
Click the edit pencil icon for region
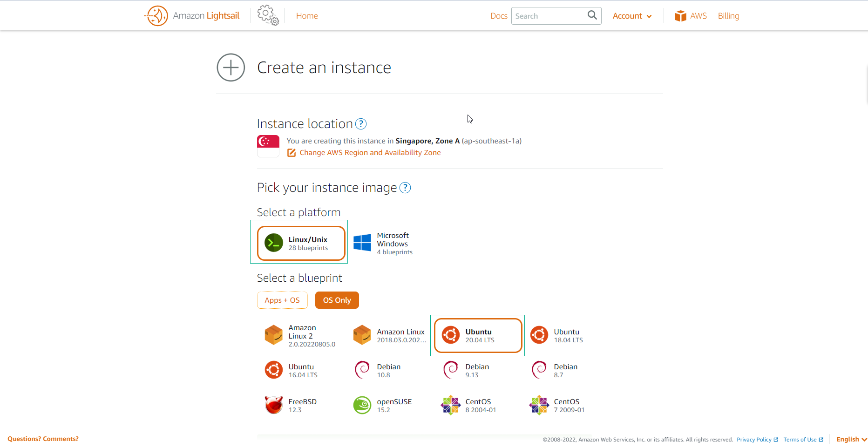(x=292, y=153)
